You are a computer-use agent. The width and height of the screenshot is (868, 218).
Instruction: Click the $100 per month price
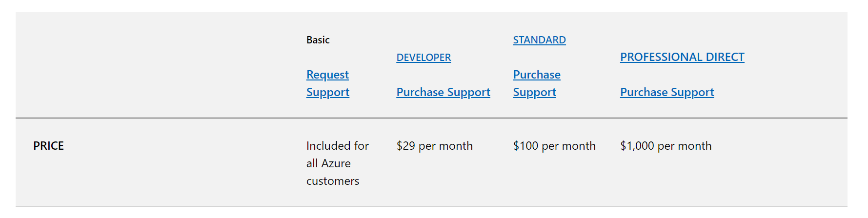click(x=554, y=146)
